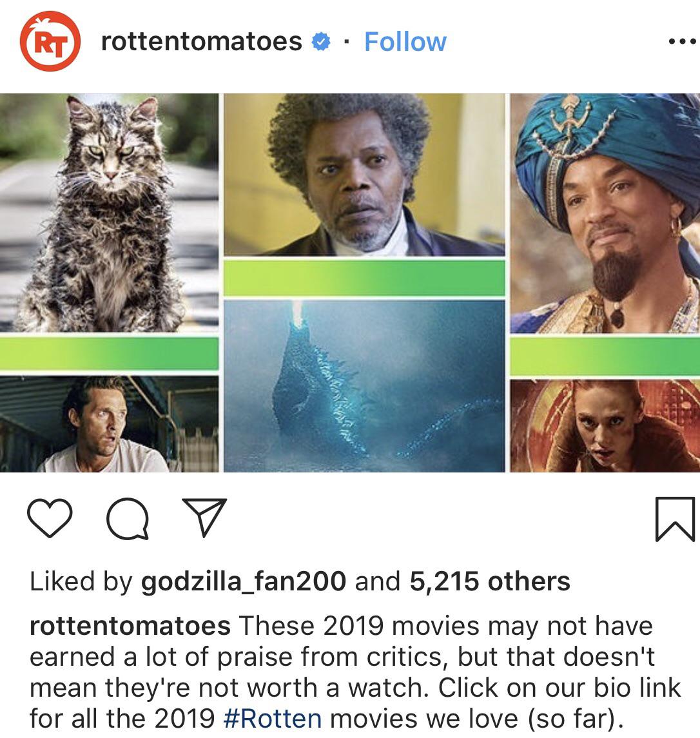Open the #Rotten hashtag
Image resolution: width=700 pixels, height=738 pixels.
273,719
